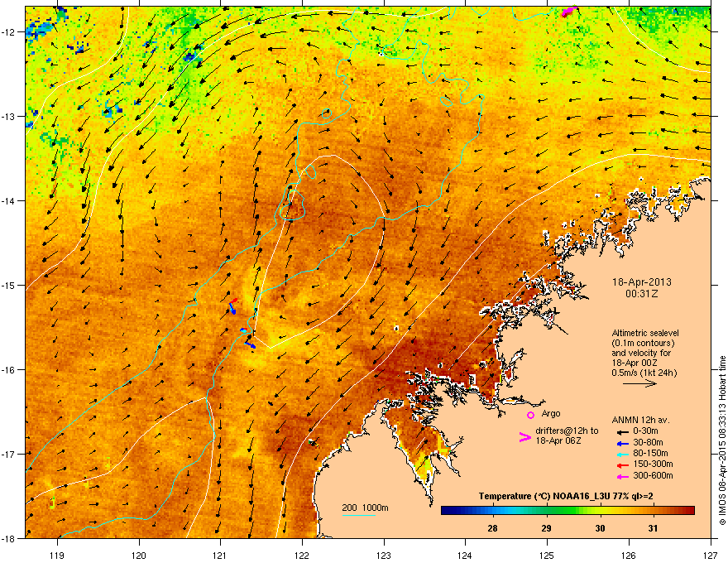
Task: Click the red 150-300m arrow in legend
Action: point(623,465)
